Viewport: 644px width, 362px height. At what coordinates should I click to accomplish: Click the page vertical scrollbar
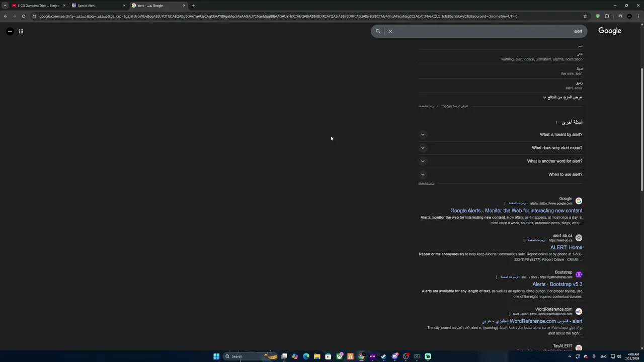tap(641, 130)
